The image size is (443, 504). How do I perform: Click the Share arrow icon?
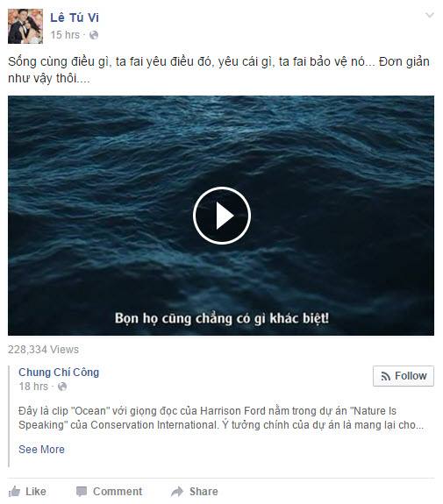(177, 492)
